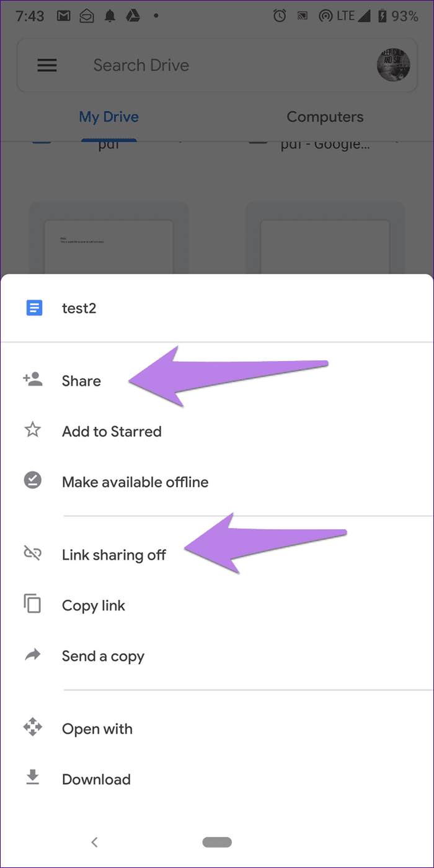This screenshot has height=868, width=434.
Task: Tap the Share person-plus icon
Action: click(x=32, y=379)
